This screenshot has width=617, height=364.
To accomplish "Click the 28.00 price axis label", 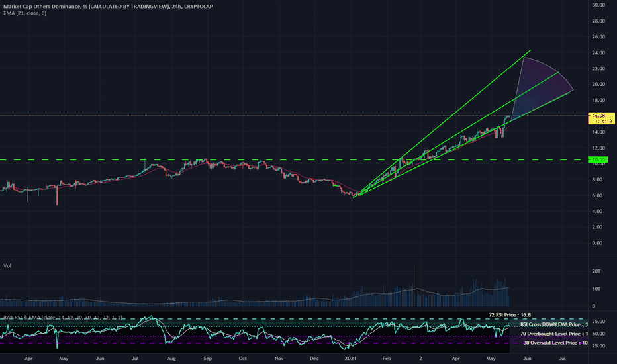I will tap(598, 21).
